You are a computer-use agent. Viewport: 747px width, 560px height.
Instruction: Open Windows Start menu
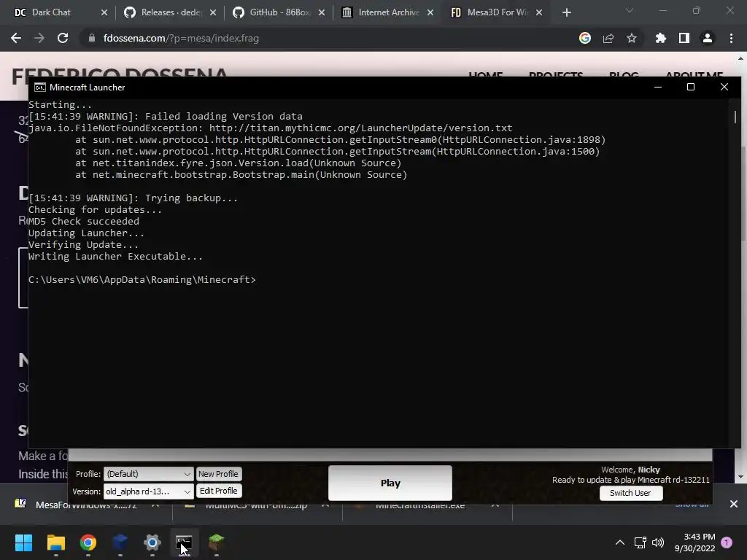pyautogui.click(x=23, y=542)
